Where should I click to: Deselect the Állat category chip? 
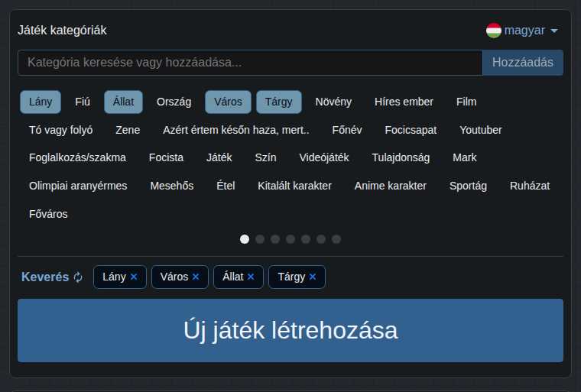[123, 102]
